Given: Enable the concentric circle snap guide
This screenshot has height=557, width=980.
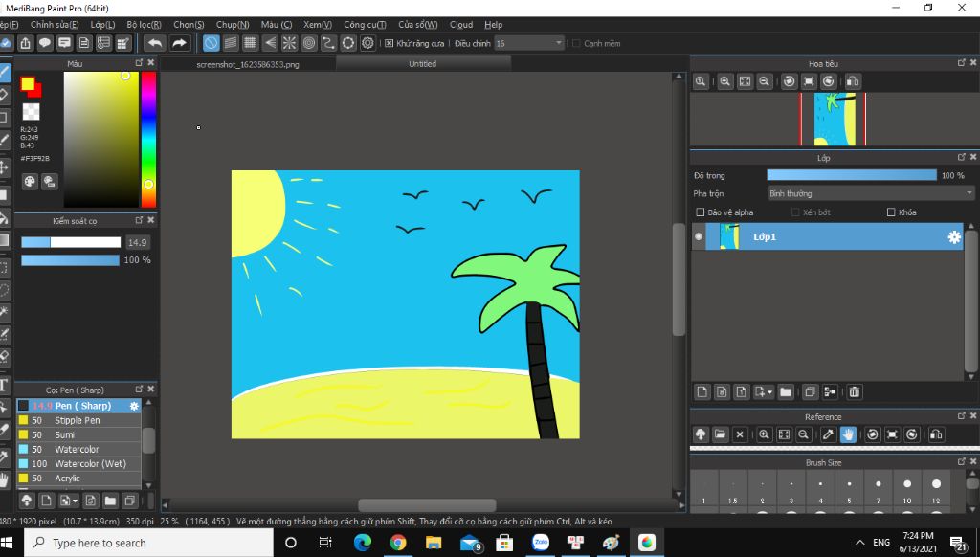Looking at the screenshot, I should (x=309, y=43).
